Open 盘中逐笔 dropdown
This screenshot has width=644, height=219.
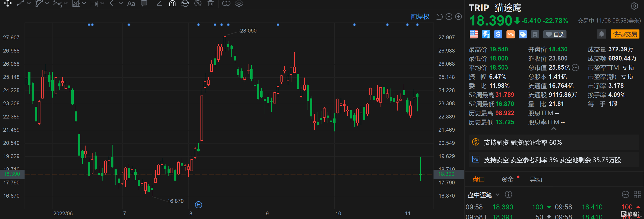(x=483, y=195)
